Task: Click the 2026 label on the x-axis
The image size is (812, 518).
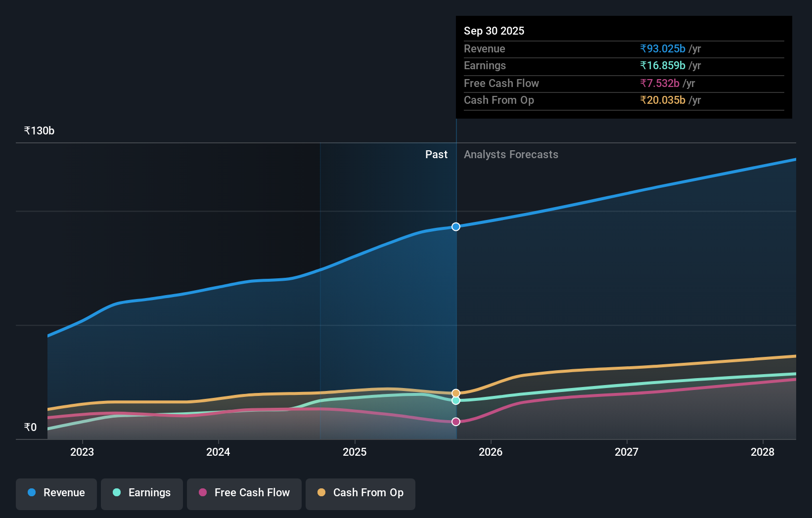Action: click(x=490, y=452)
